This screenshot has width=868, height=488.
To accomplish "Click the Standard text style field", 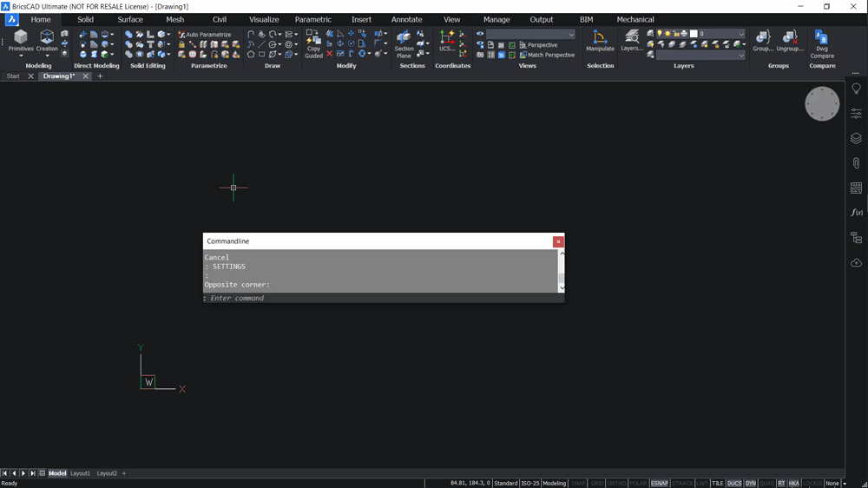I will 505,484.
